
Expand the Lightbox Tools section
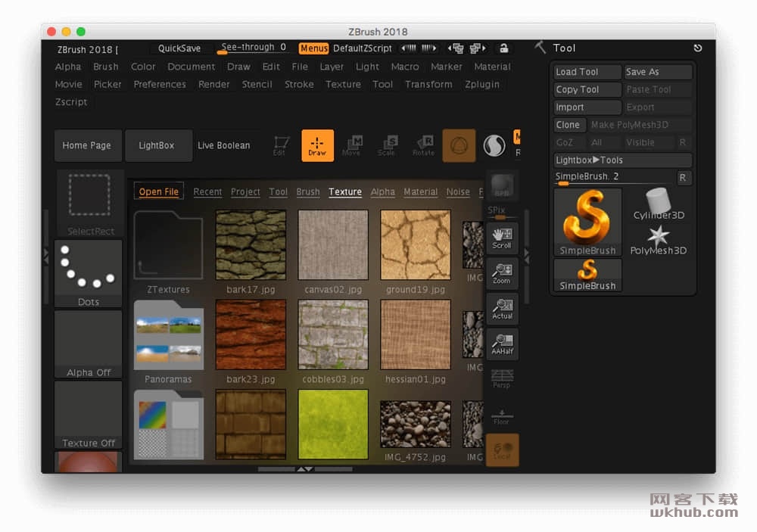pyautogui.click(x=623, y=160)
